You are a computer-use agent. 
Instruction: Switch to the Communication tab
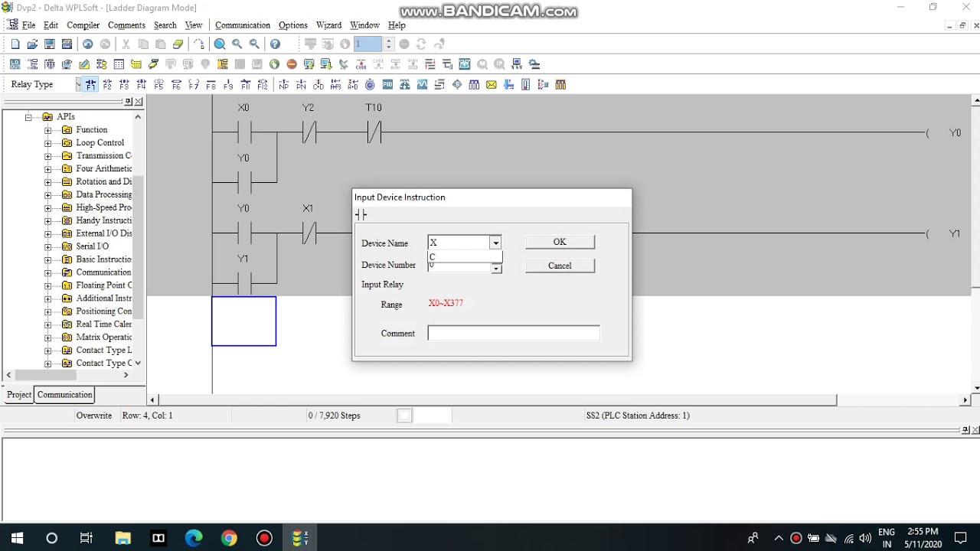(65, 395)
